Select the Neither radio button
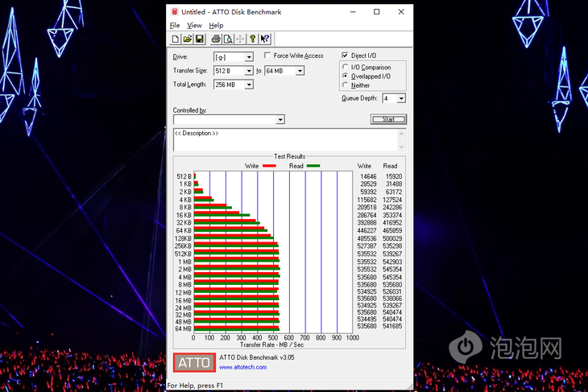Viewport: 588px width, 392px height. point(346,85)
